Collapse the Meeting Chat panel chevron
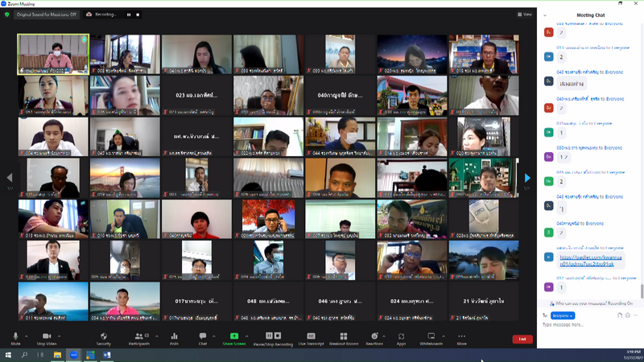 click(x=545, y=15)
